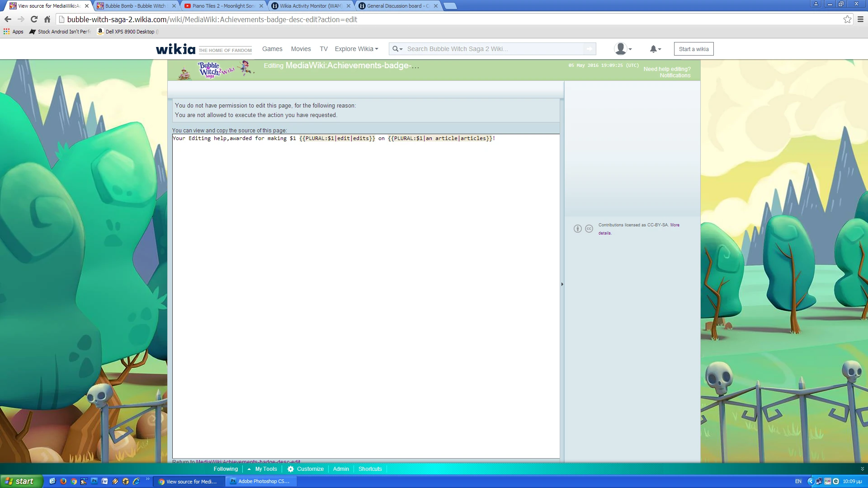Open the Games menu item
The height and width of the screenshot is (488, 868).
click(272, 49)
